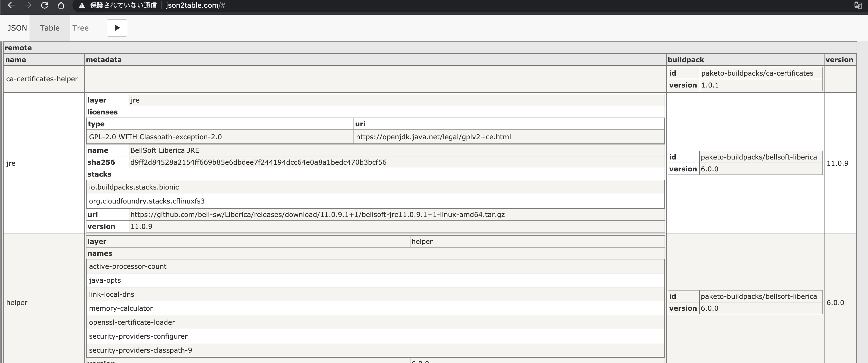Click the openjdk gplv2+ce.html license URI
The image size is (868, 363).
tap(509, 137)
